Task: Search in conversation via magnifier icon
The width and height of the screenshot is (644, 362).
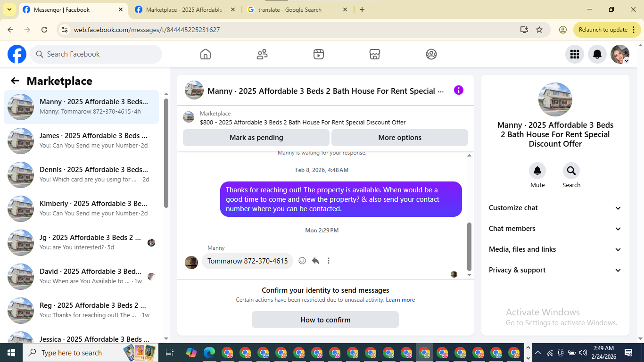Action: click(x=571, y=171)
